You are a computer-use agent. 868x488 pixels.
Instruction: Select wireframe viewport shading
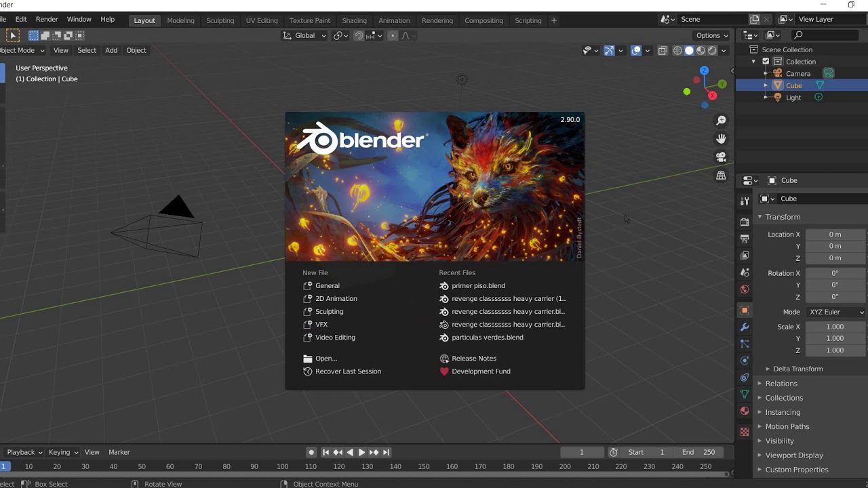pos(677,50)
